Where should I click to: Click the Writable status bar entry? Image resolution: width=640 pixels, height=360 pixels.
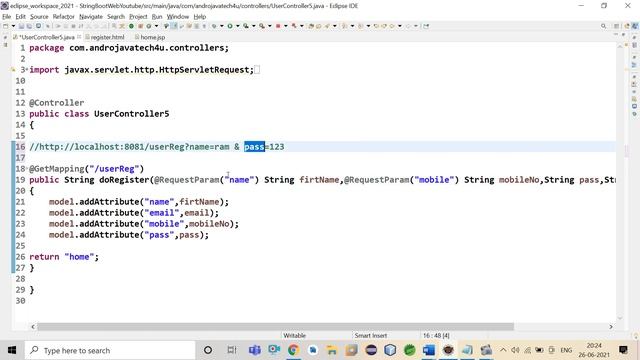click(x=295, y=336)
